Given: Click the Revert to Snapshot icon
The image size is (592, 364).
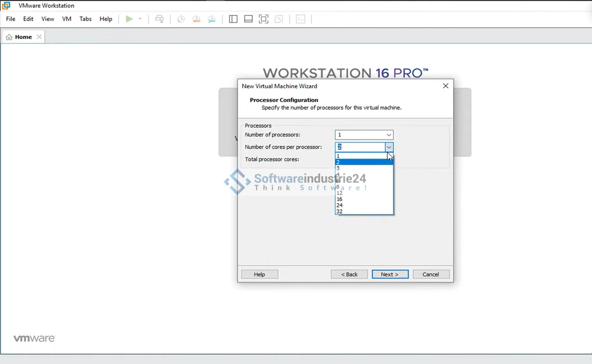Looking at the screenshot, I should [x=196, y=19].
